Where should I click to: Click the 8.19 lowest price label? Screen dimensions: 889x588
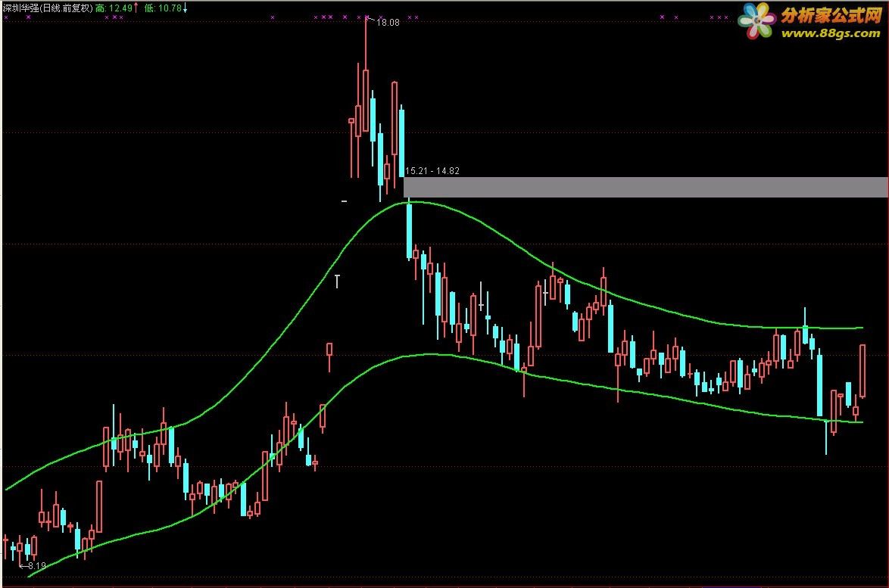pos(37,565)
